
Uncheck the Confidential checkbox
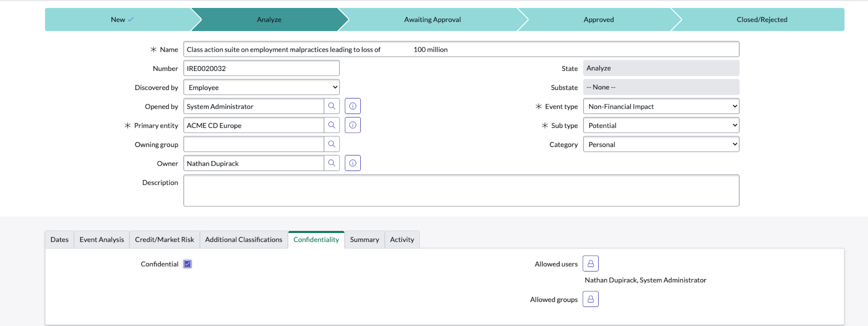(x=187, y=264)
